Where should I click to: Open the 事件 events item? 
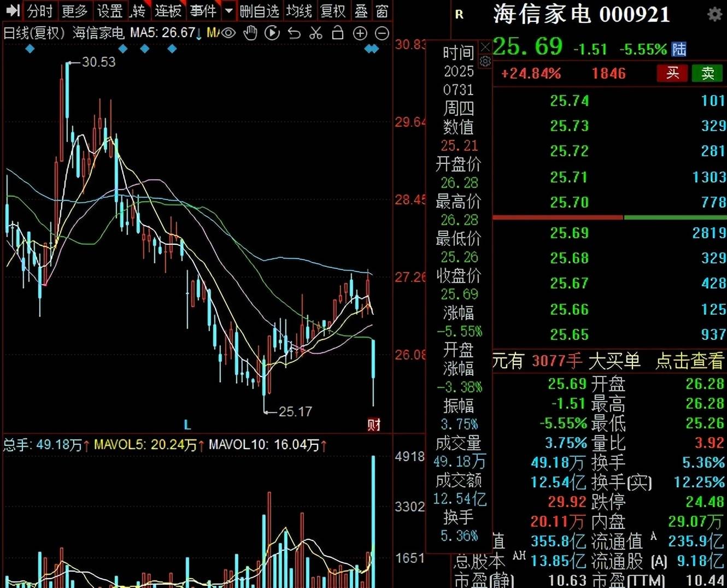click(x=203, y=11)
